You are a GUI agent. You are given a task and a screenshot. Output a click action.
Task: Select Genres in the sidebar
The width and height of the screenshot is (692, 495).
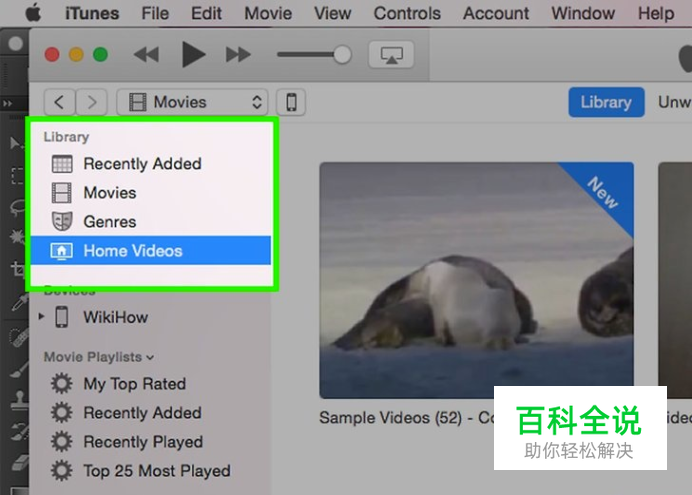[151, 221]
